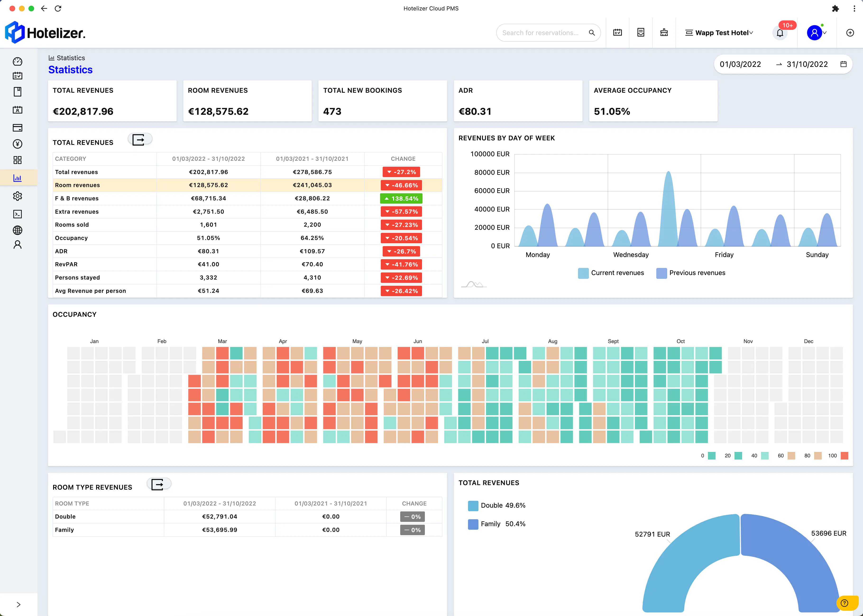The image size is (863, 616).
Task: Open the Wapp Test Hotel dropdown
Action: (719, 33)
